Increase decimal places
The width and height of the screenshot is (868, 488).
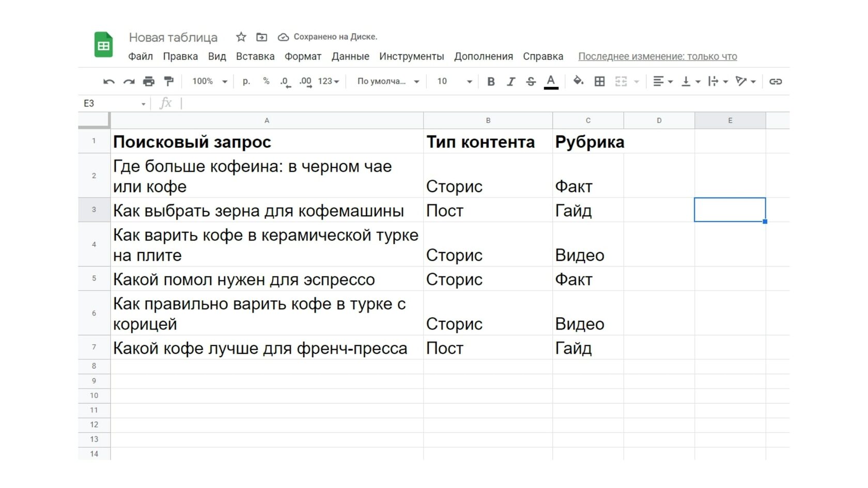(305, 82)
